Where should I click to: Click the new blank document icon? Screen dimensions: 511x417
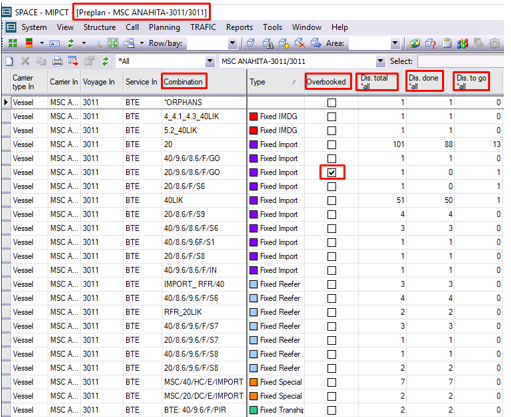pyautogui.click(x=9, y=61)
